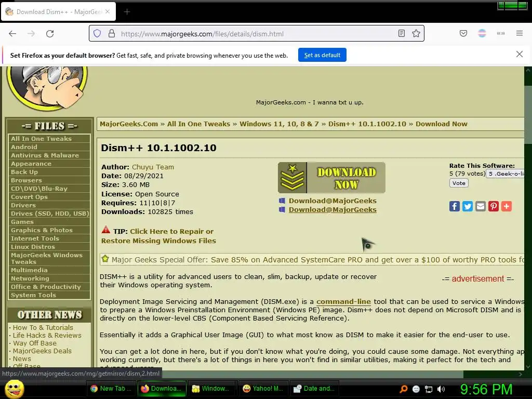The image size is (532, 399).
Task: Reload the current page
Action: click(50, 34)
